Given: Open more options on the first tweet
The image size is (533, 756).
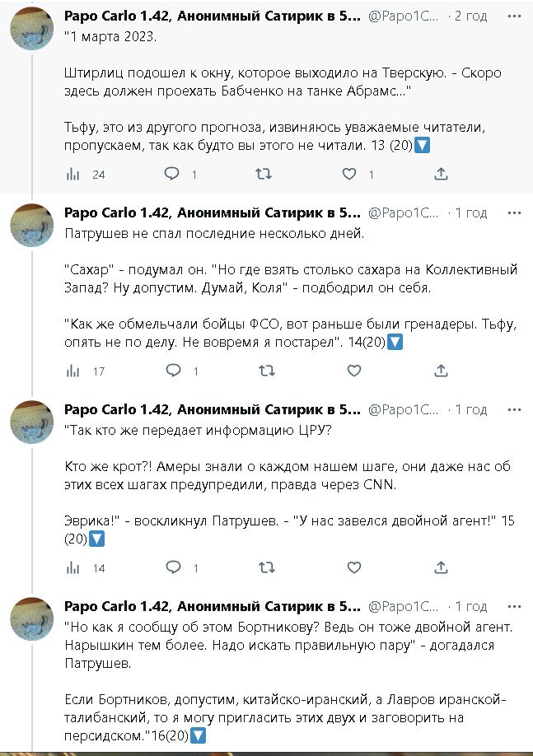Looking at the screenshot, I should pos(515,16).
